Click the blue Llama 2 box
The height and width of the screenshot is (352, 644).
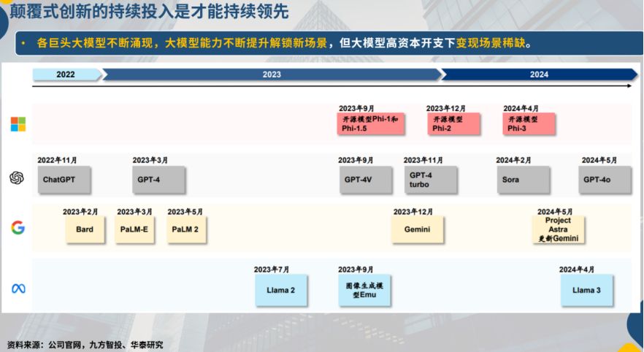click(281, 291)
